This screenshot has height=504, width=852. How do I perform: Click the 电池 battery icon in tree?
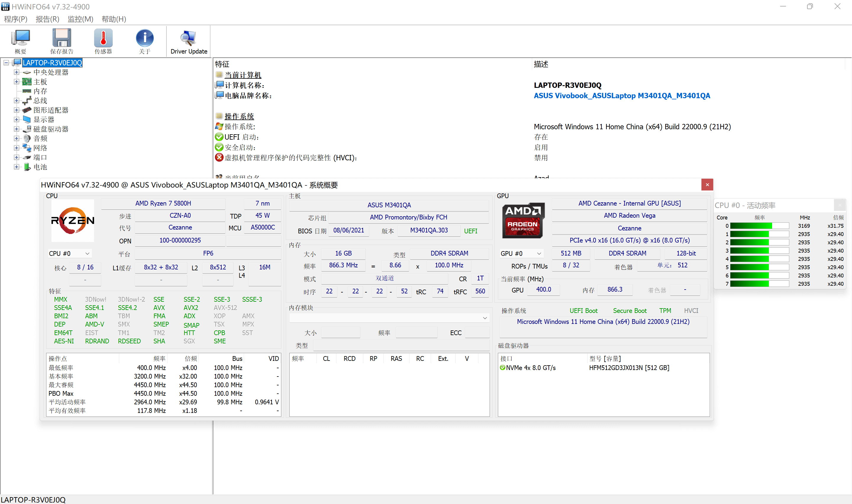point(27,167)
